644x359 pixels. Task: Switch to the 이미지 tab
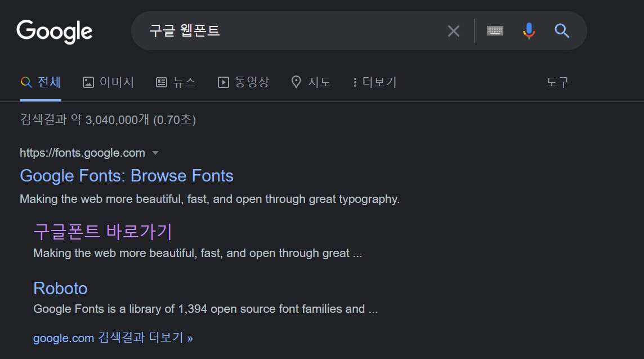tap(109, 82)
